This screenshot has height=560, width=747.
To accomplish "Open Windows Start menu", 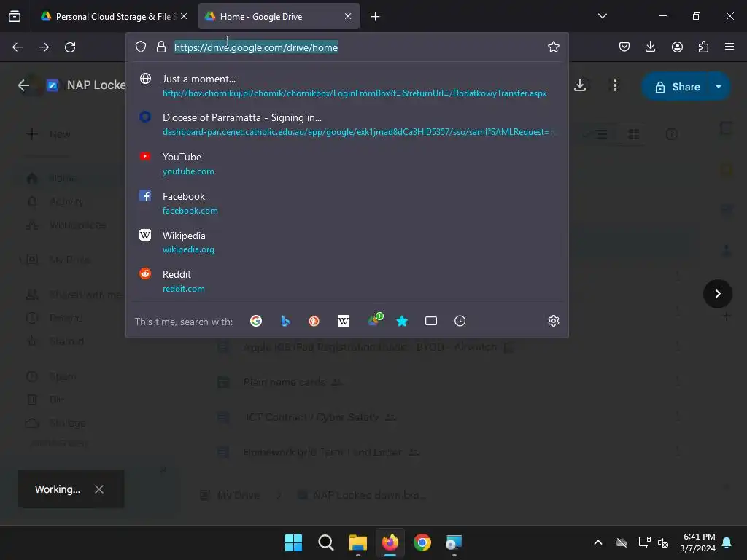I will (293, 542).
